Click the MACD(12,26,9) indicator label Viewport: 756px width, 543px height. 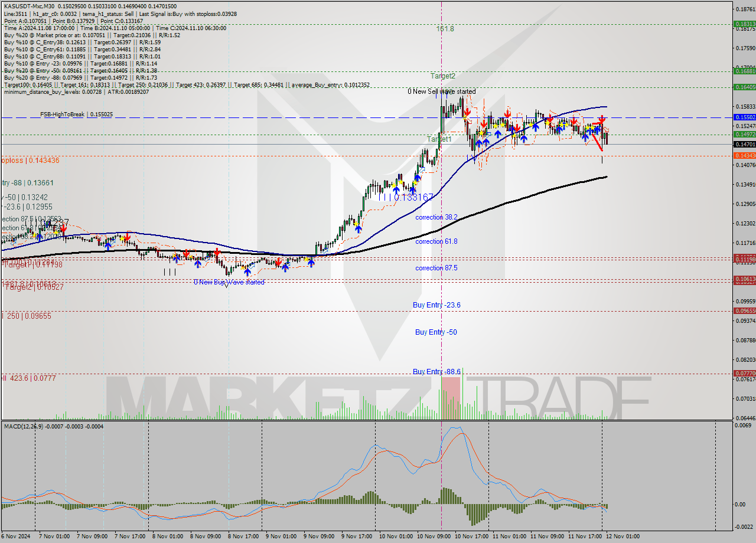(54, 426)
